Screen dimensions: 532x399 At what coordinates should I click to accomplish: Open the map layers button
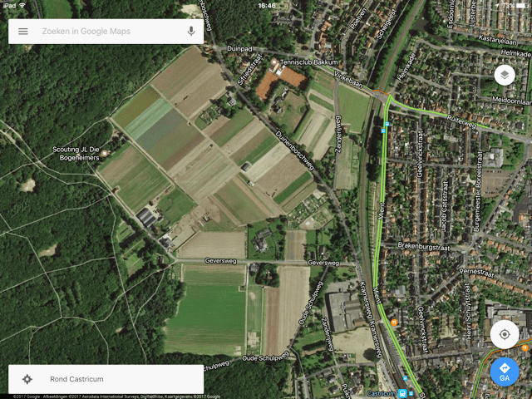point(505,75)
